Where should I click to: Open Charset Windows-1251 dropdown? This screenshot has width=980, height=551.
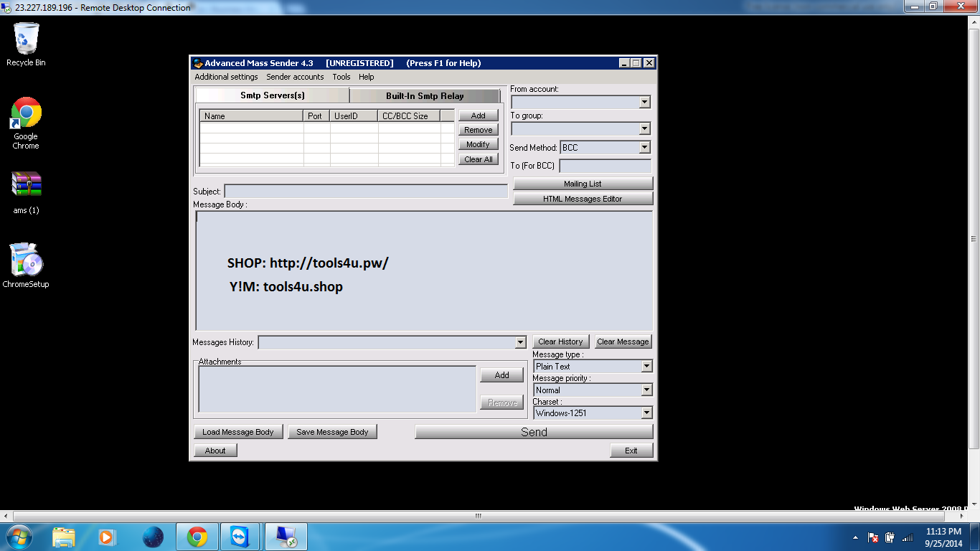coord(646,413)
